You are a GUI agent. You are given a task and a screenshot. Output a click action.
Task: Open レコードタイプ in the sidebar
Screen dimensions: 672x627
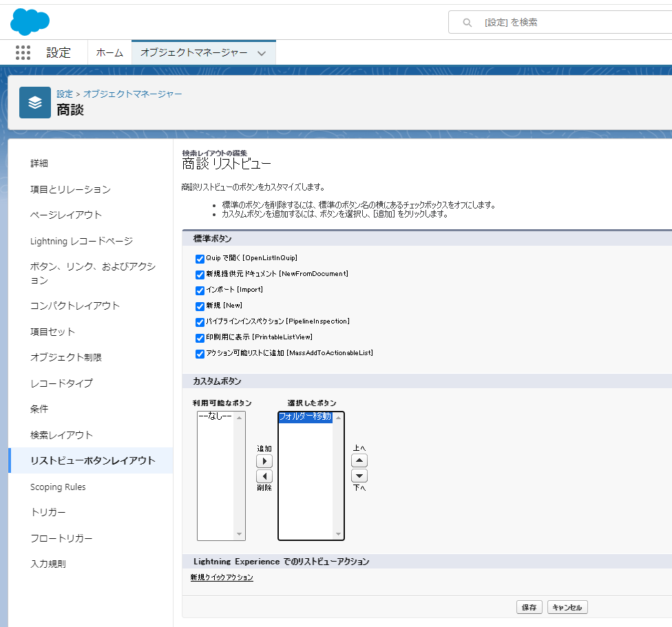(x=61, y=383)
